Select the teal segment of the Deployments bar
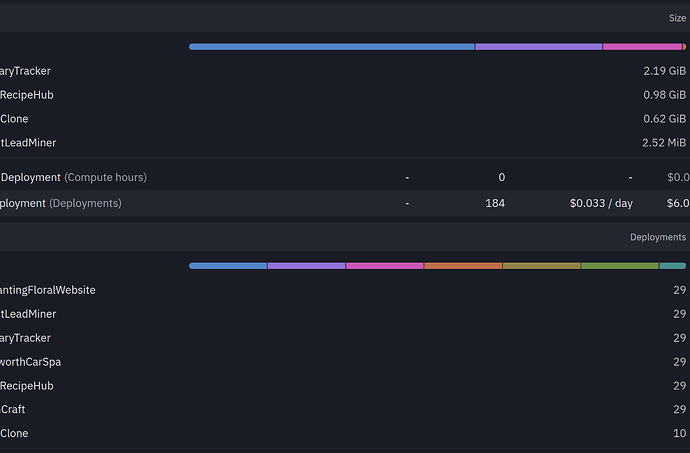 (x=673, y=266)
